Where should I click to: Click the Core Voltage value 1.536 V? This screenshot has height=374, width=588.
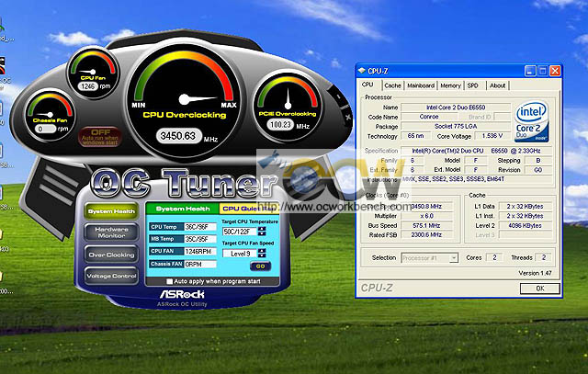[492, 136]
